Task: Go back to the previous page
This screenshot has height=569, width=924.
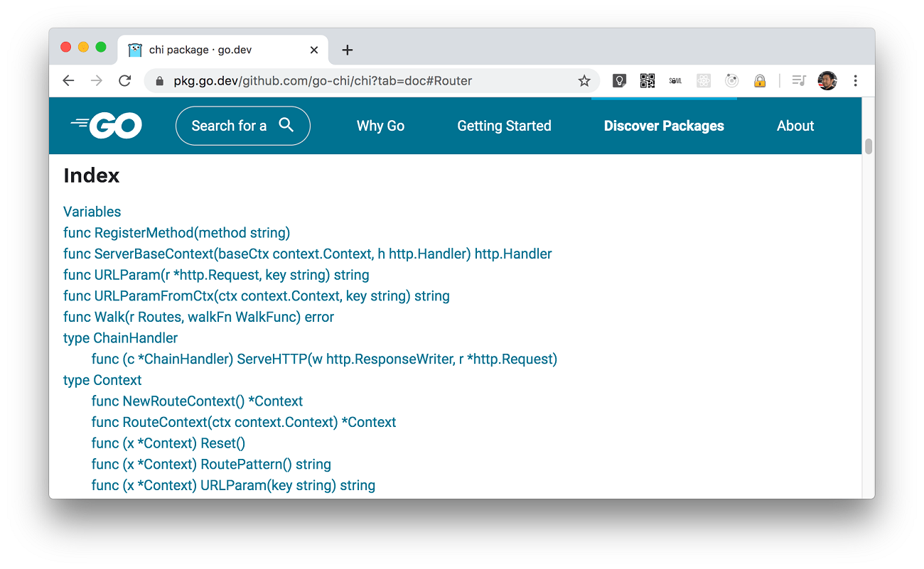Action: [x=68, y=81]
